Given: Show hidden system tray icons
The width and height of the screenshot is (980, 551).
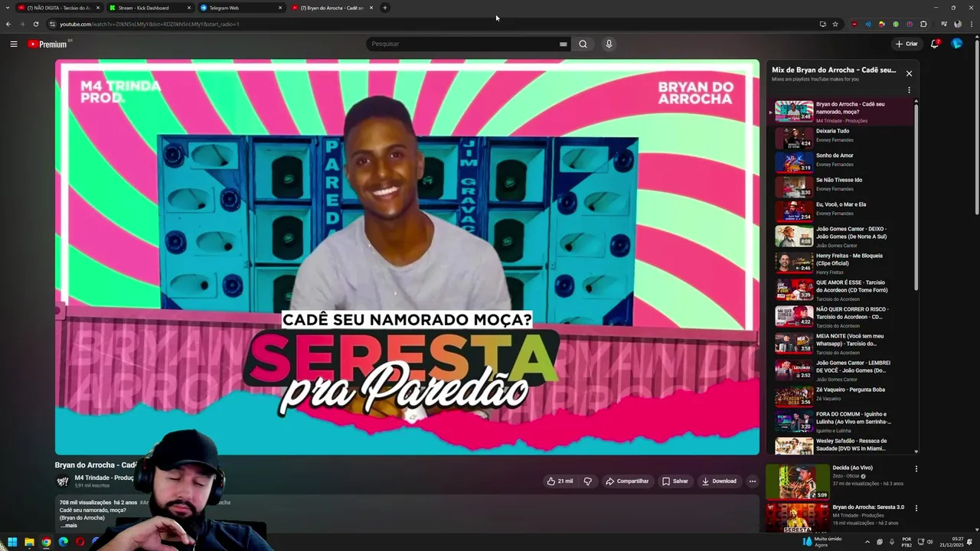Looking at the screenshot, I should (867, 542).
